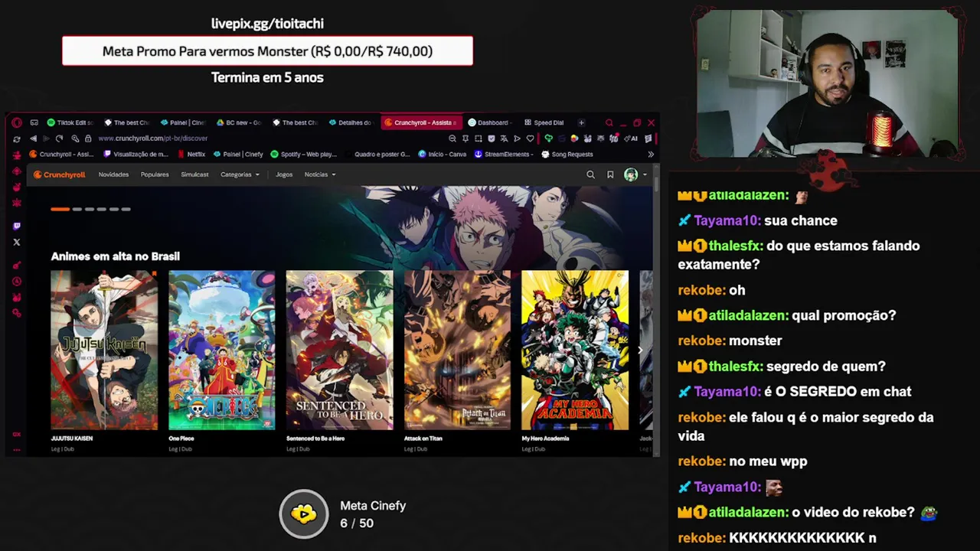Click the Meta Promo donation progress bar

267,51
